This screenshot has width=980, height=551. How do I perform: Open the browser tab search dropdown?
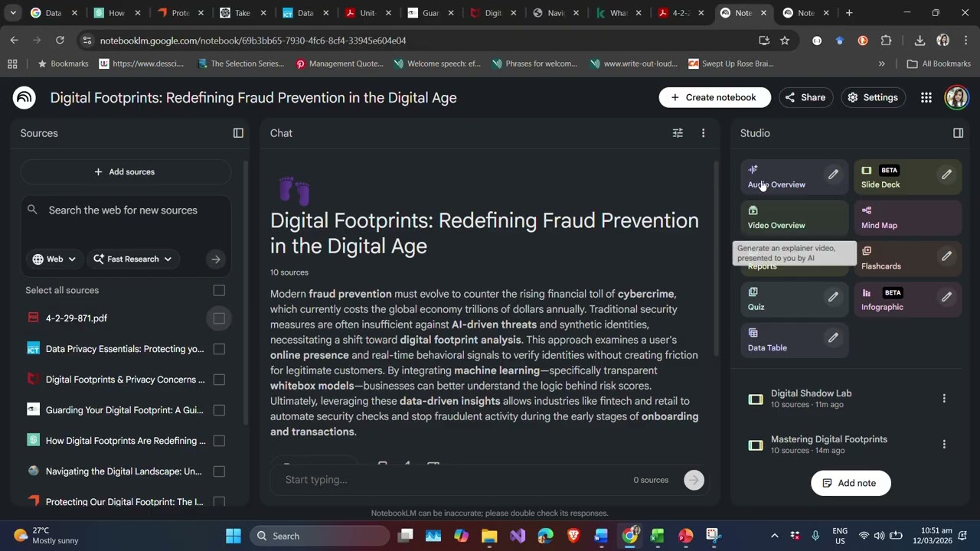coord(13,13)
